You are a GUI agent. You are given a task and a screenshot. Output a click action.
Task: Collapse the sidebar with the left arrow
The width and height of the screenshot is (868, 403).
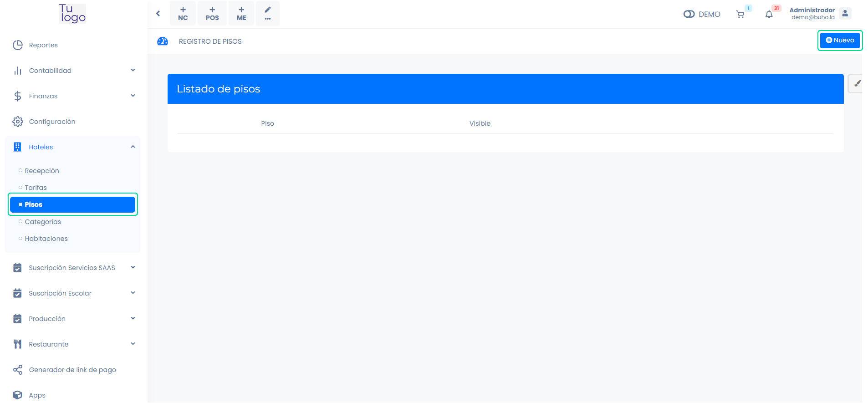(x=158, y=14)
